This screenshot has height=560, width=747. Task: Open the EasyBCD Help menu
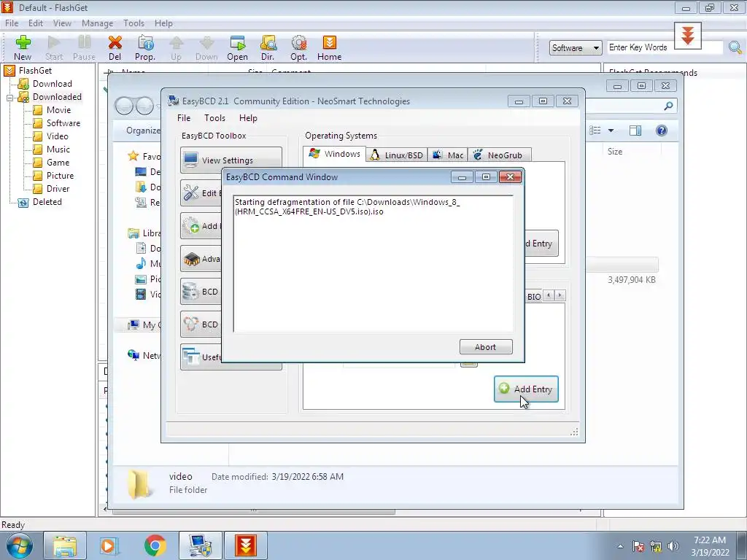248,118
